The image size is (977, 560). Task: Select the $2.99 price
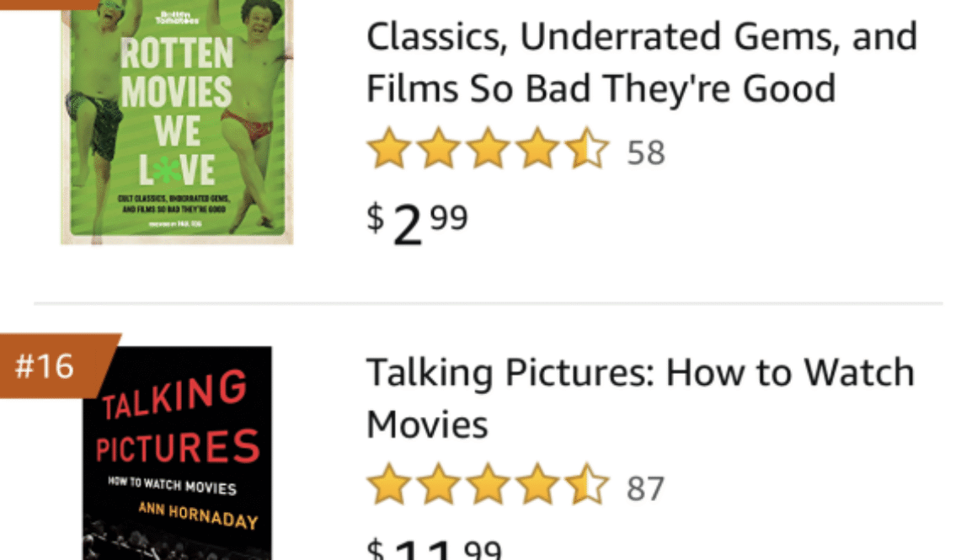click(x=417, y=223)
